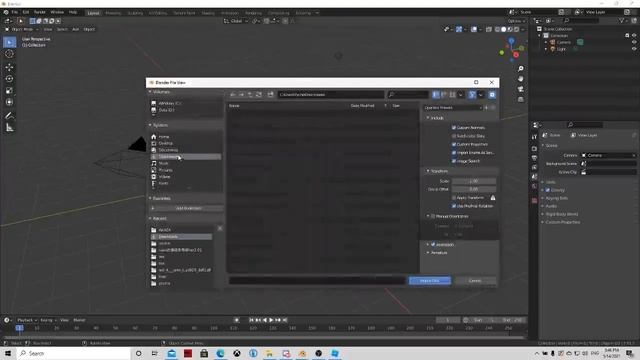Select the Rotate tool

tap(9, 78)
